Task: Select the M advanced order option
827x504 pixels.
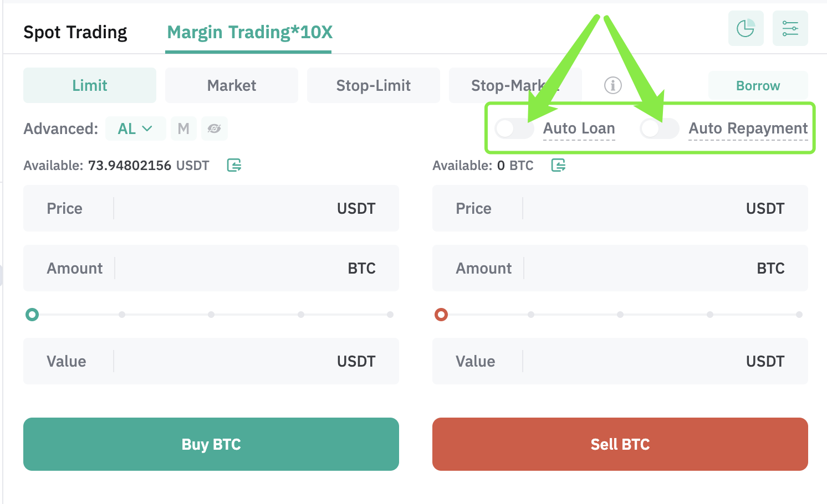Action: pos(183,128)
